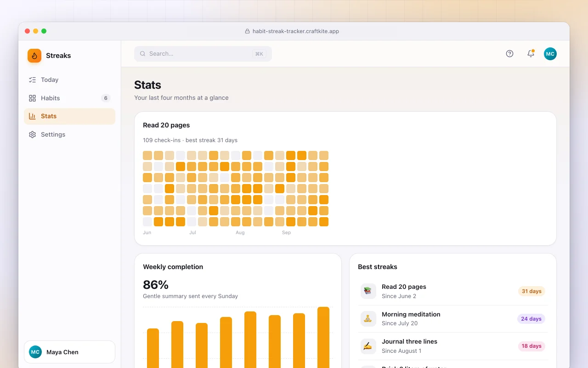The width and height of the screenshot is (588, 368).
Task: Click the Journal three lines writing icon
Action: pyautogui.click(x=368, y=346)
